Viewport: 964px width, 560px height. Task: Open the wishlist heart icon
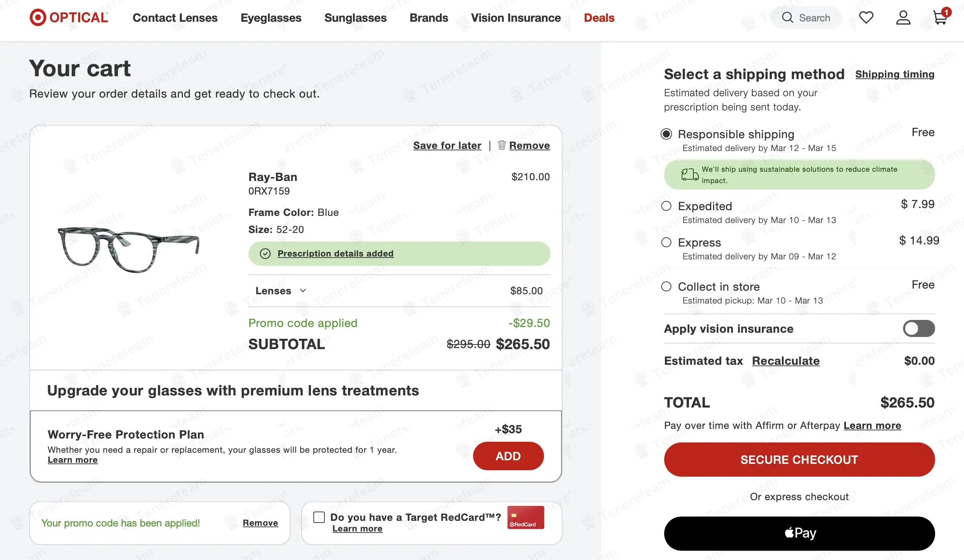coord(866,17)
